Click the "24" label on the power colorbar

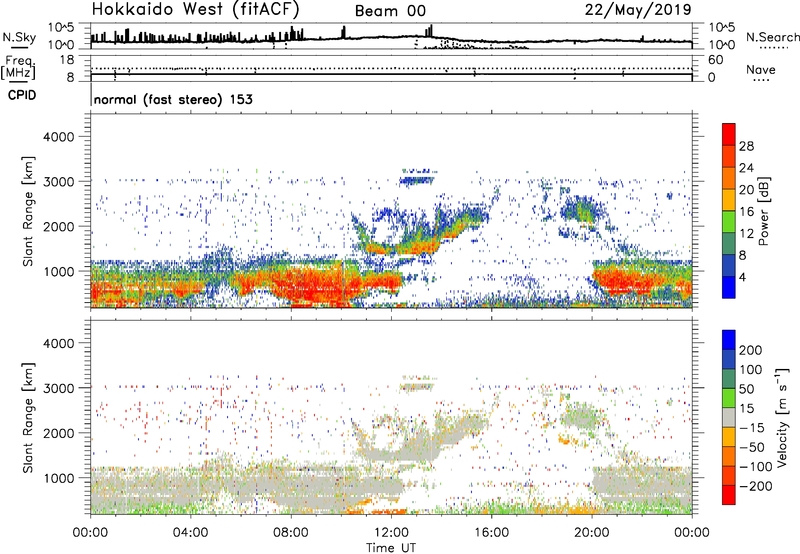pyautogui.click(x=746, y=168)
